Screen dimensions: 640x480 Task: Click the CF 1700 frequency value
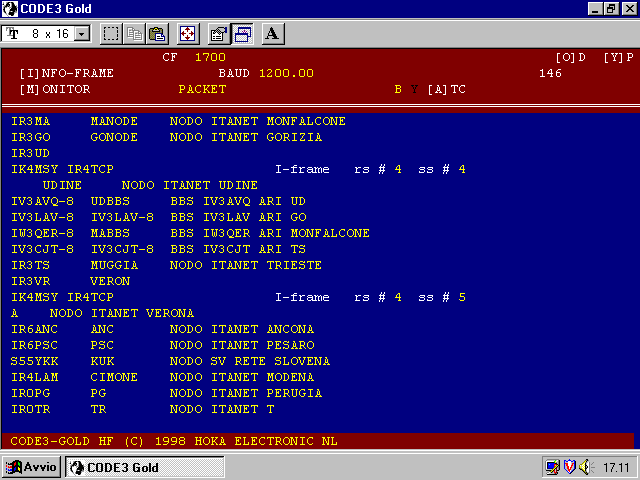point(210,57)
